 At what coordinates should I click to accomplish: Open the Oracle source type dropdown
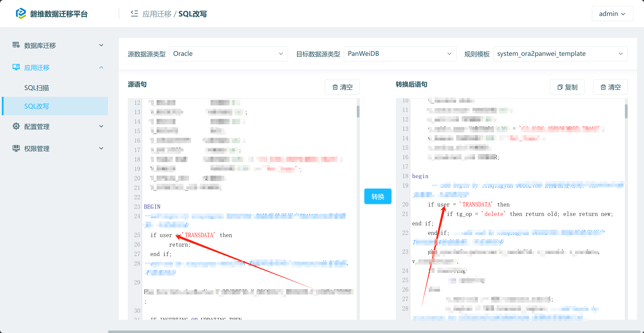click(228, 54)
